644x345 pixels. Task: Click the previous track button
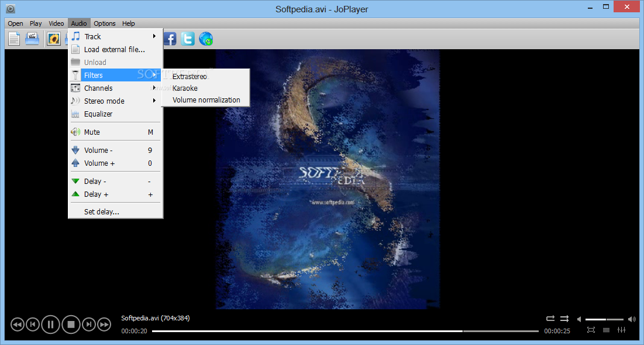[x=33, y=324]
